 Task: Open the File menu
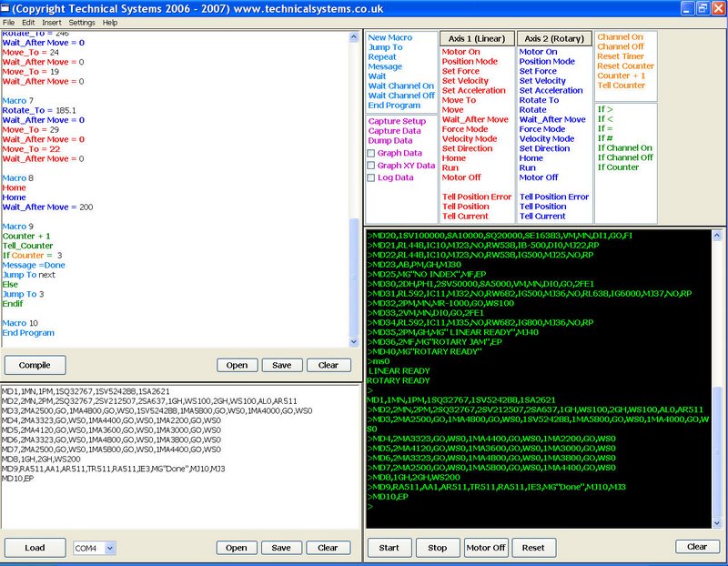click(x=9, y=22)
